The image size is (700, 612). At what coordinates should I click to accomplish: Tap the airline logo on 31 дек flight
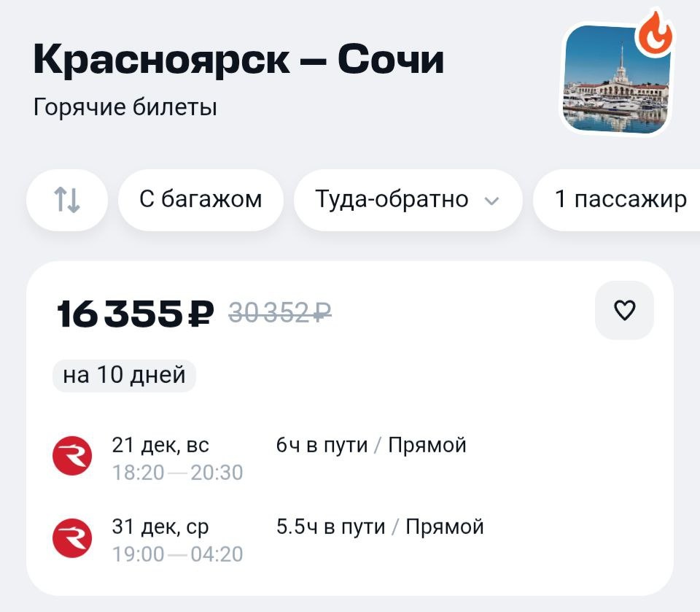(72, 538)
